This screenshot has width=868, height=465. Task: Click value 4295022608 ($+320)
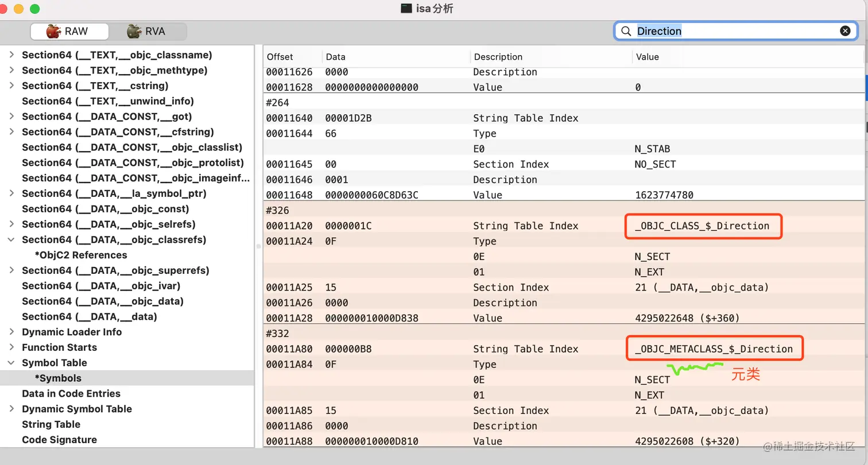pyautogui.click(x=687, y=441)
